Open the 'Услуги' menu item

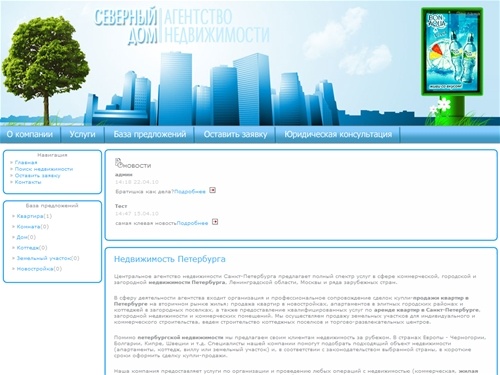pos(82,134)
